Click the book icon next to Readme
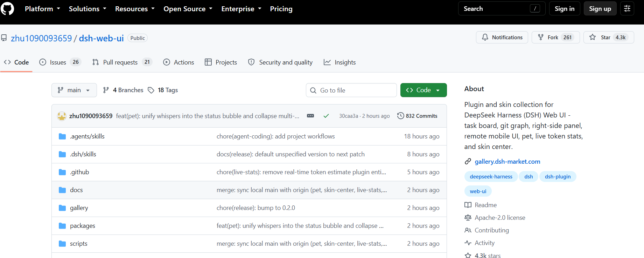644x258 pixels. 468,205
